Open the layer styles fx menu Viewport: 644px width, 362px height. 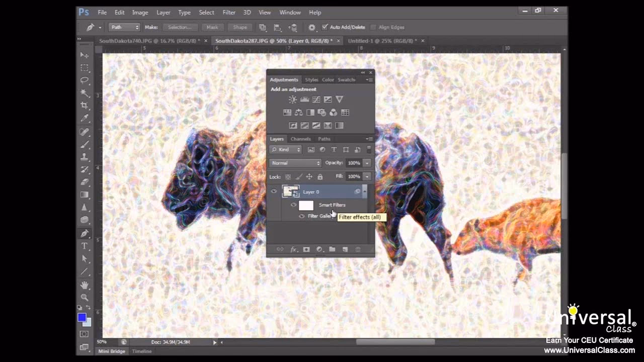(x=293, y=249)
